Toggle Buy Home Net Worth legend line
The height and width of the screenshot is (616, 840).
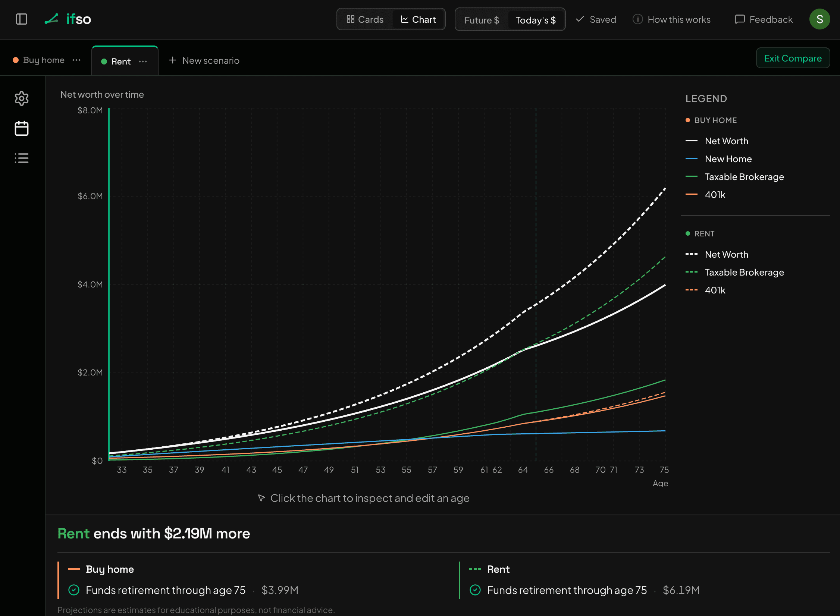[717, 141]
